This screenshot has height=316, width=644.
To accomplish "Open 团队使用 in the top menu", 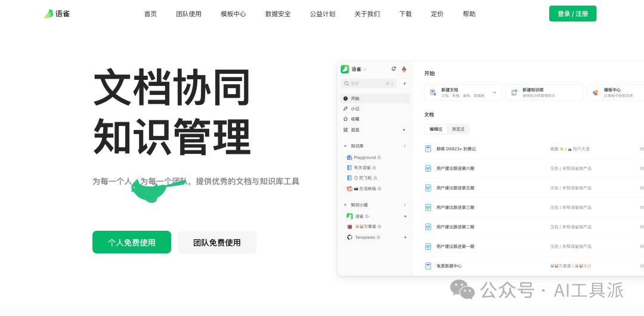I will pos(188,14).
